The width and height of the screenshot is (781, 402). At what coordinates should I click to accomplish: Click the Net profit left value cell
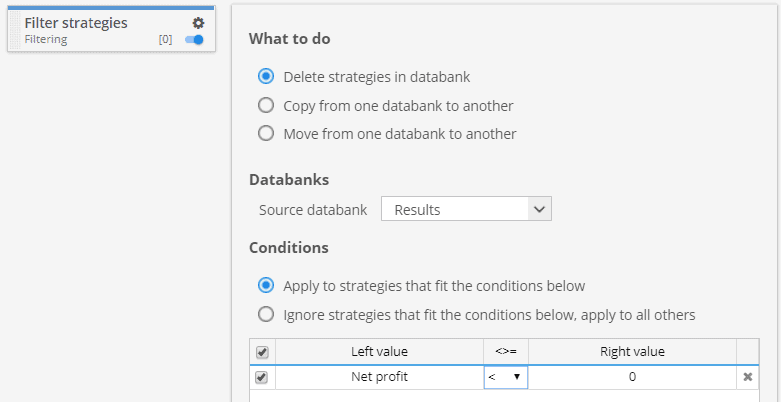pyautogui.click(x=380, y=377)
